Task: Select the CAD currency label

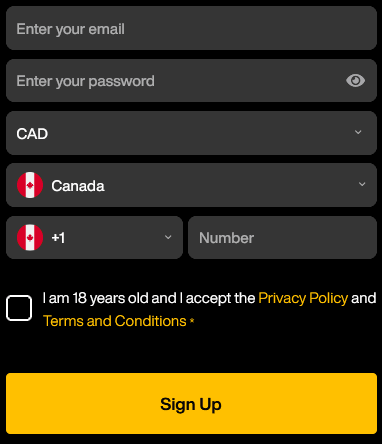Action: [32, 134]
